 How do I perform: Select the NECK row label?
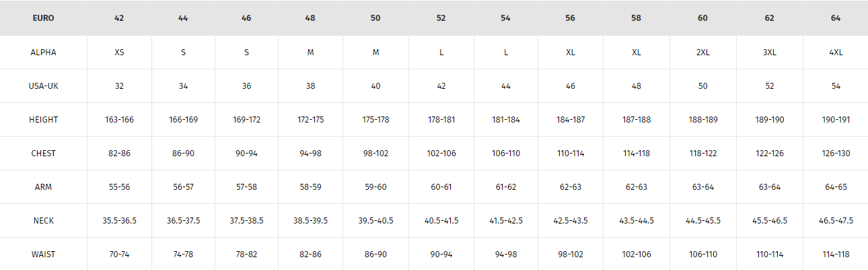pos(43,221)
